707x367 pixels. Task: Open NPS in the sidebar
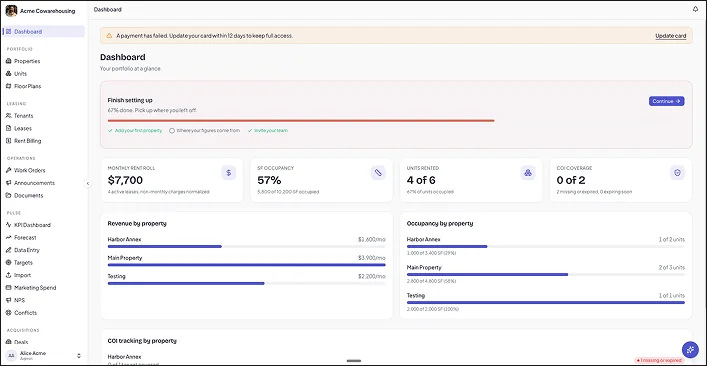point(44,300)
